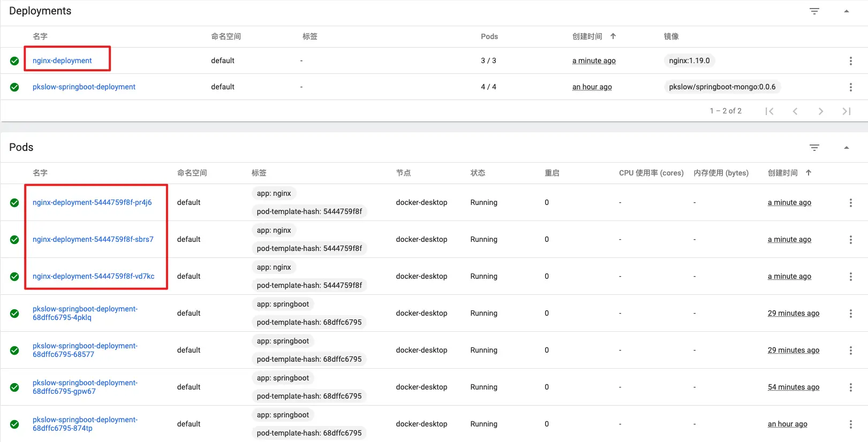The image size is (868, 442).
Task: Collapse the Pods section
Action: click(x=847, y=148)
